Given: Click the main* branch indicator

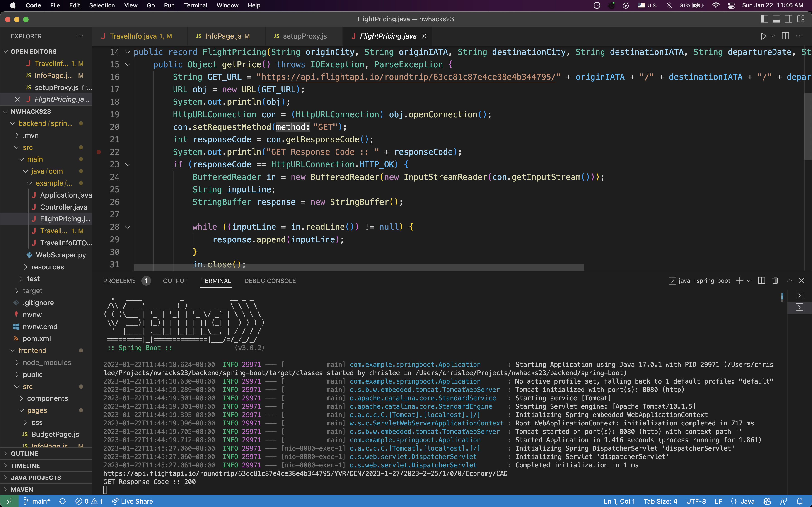Looking at the screenshot, I should (37, 501).
